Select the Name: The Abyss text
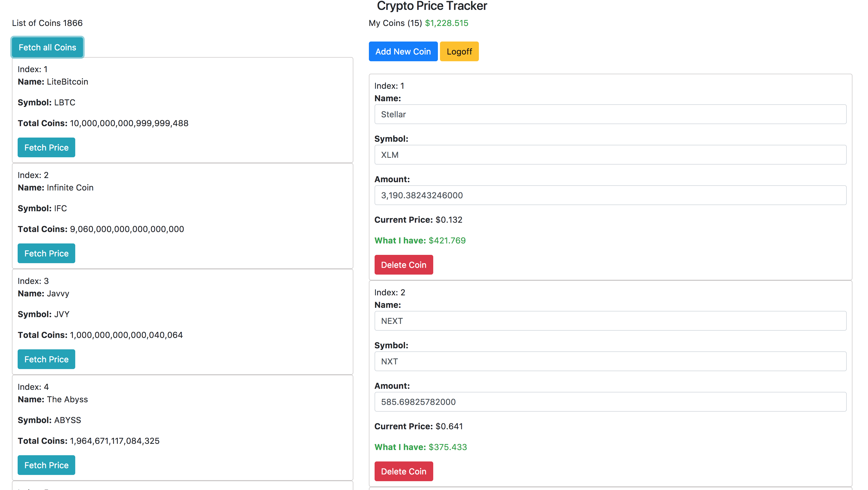The width and height of the screenshot is (868, 490). pyautogui.click(x=53, y=399)
